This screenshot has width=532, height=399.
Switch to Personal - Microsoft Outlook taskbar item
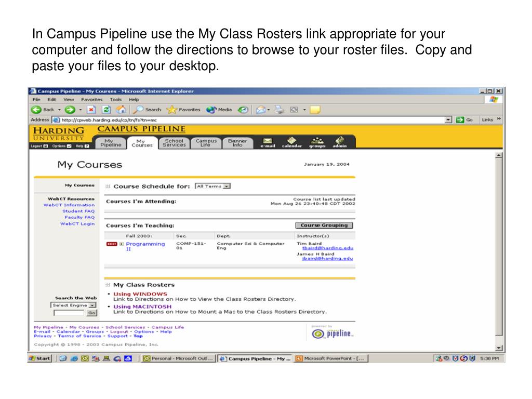click(179, 358)
